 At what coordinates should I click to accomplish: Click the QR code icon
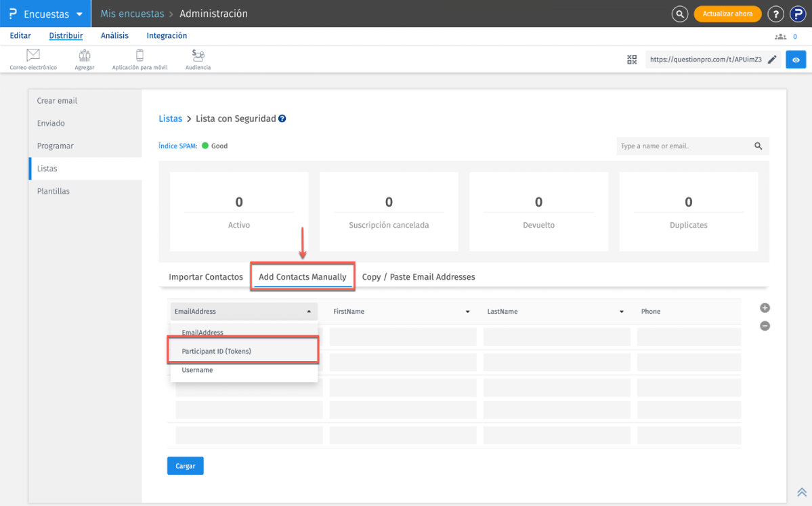(x=632, y=60)
